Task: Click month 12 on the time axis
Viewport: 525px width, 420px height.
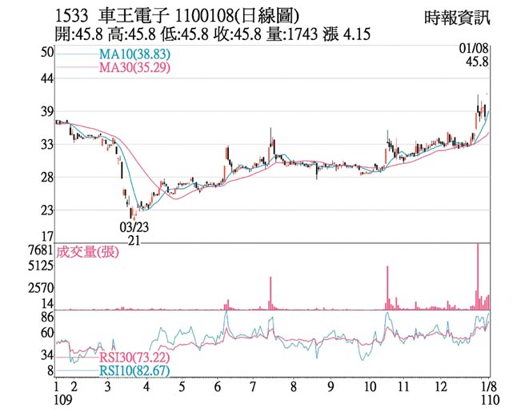Action: point(443,386)
